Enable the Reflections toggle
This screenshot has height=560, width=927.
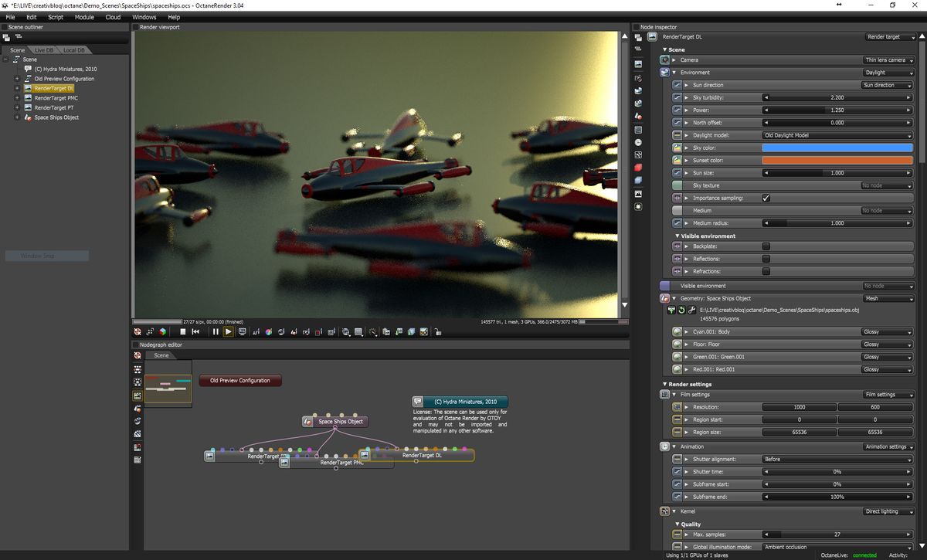point(765,259)
